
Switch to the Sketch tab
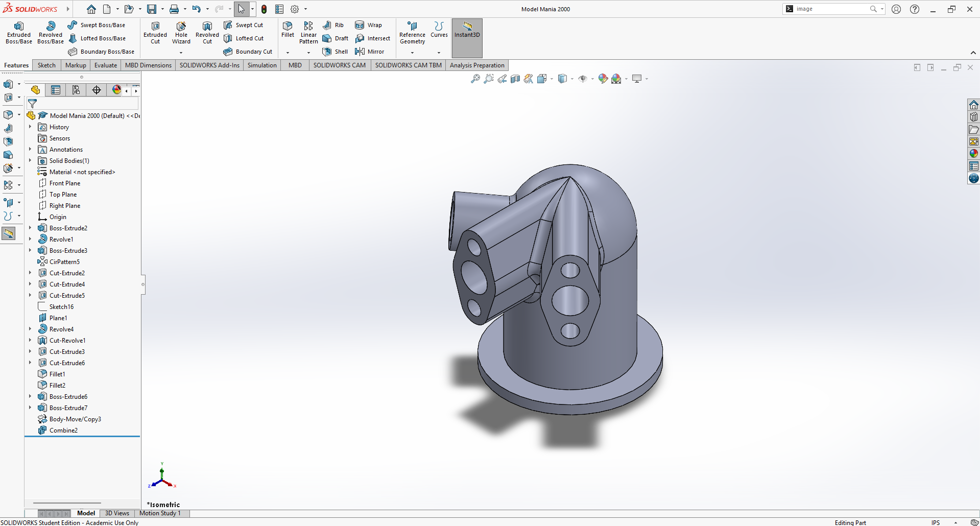point(46,65)
